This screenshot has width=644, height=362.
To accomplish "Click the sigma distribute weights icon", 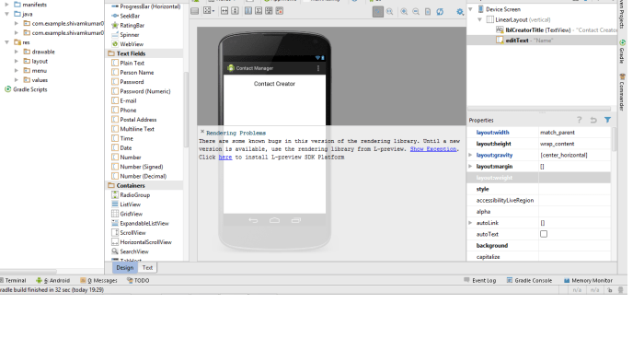I will point(259,11).
